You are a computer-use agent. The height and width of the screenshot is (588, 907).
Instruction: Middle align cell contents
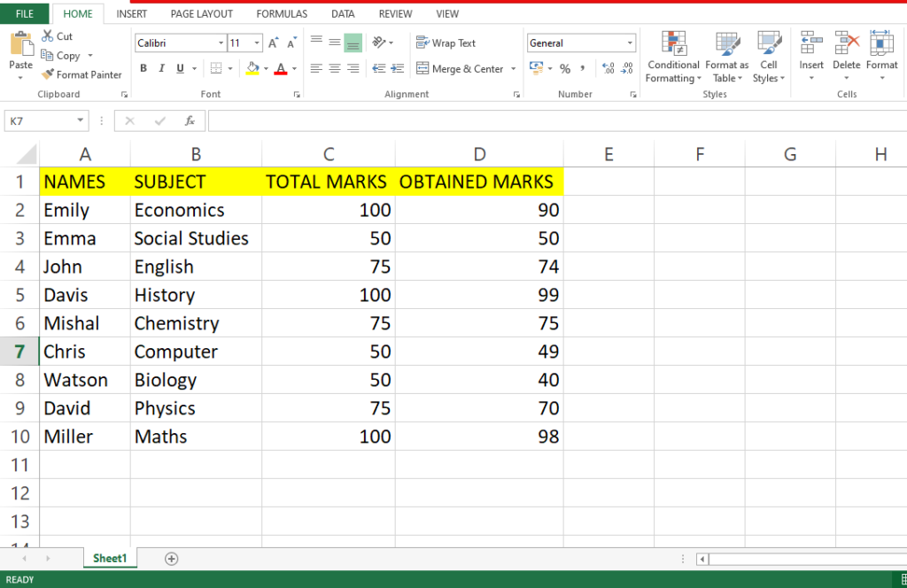click(x=334, y=43)
